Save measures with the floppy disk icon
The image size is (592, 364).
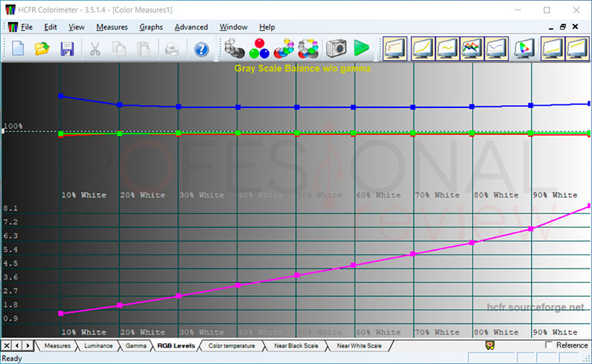pos(67,49)
